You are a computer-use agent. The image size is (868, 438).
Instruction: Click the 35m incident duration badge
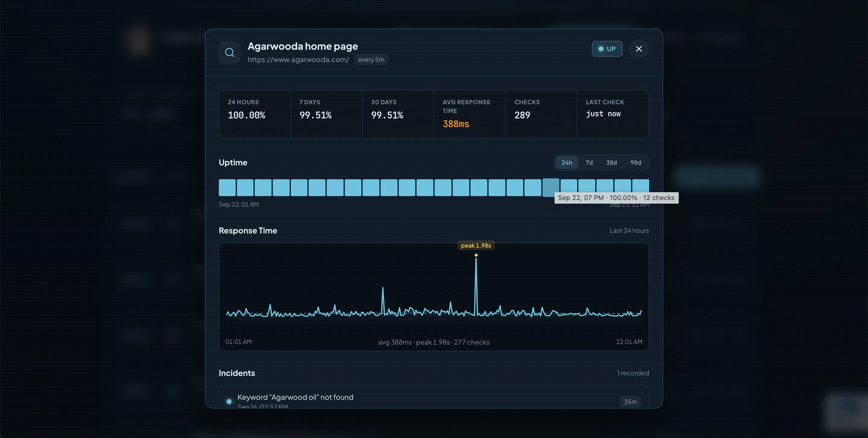tap(630, 402)
